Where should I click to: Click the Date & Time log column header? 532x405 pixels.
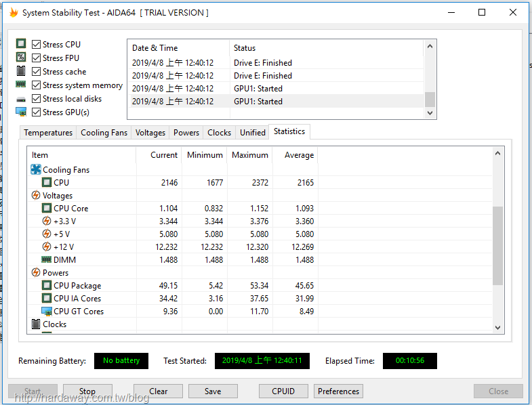pos(179,48)
